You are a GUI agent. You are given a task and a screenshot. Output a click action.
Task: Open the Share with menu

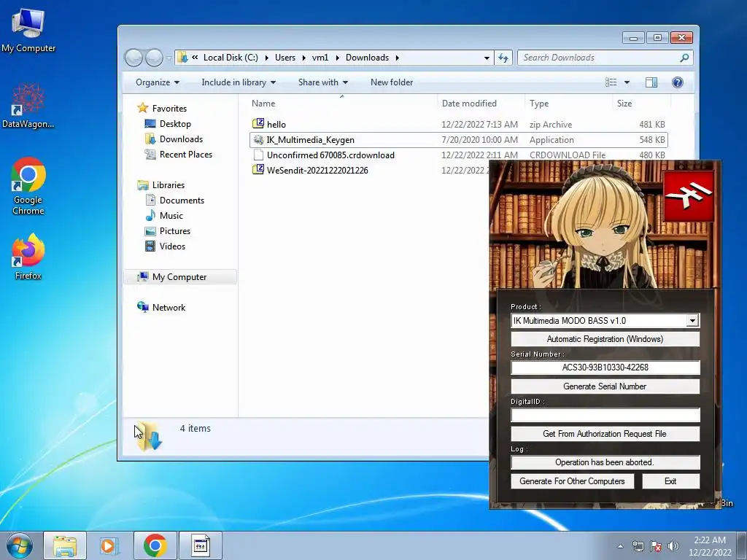(323, 82)
